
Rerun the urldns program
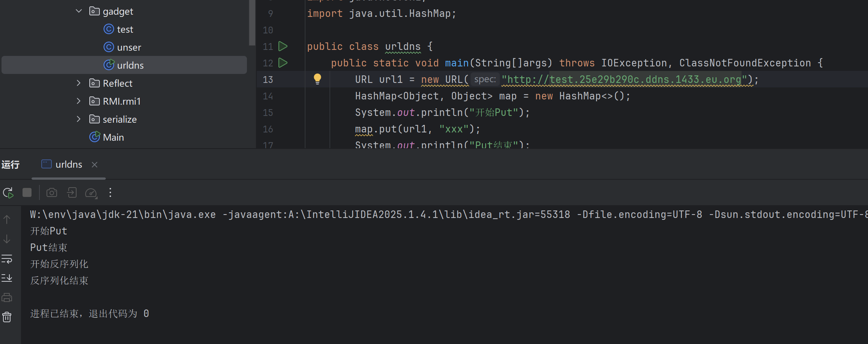pyautogui.click(x=8, y=193)
